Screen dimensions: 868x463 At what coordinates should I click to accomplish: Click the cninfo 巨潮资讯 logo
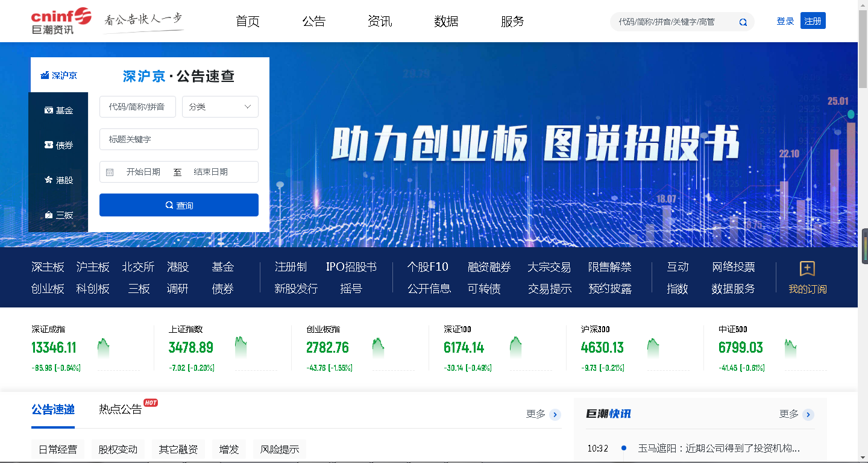(x=61, y=20)
